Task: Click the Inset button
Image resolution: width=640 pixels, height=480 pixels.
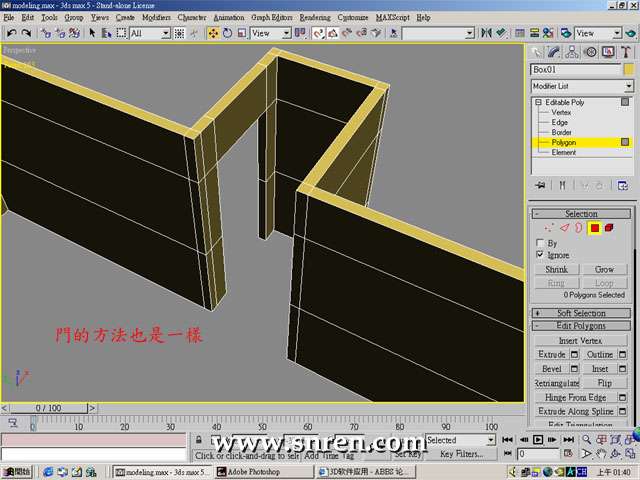Action: coord(600,369)
